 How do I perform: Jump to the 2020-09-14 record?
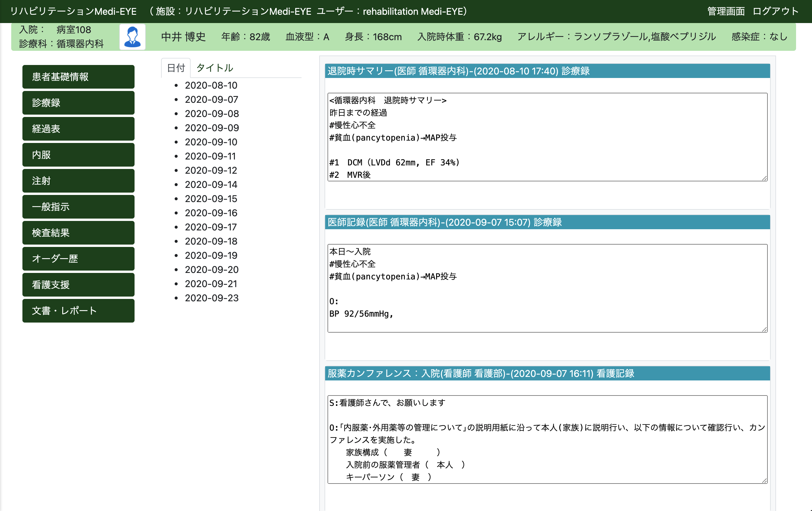[211, 185]
